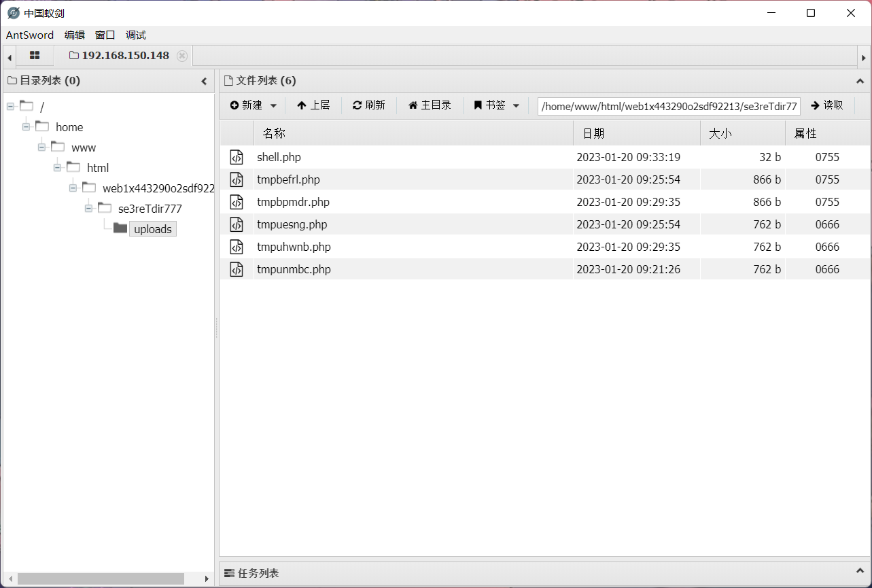The image size is (872, 588).
Task: Select tmpbefrl.php file name
Action: 288,179
